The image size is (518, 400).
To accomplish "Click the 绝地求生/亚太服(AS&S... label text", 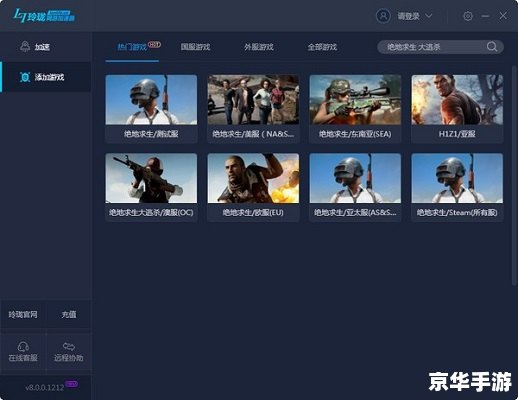I will [x=355, y=213].
